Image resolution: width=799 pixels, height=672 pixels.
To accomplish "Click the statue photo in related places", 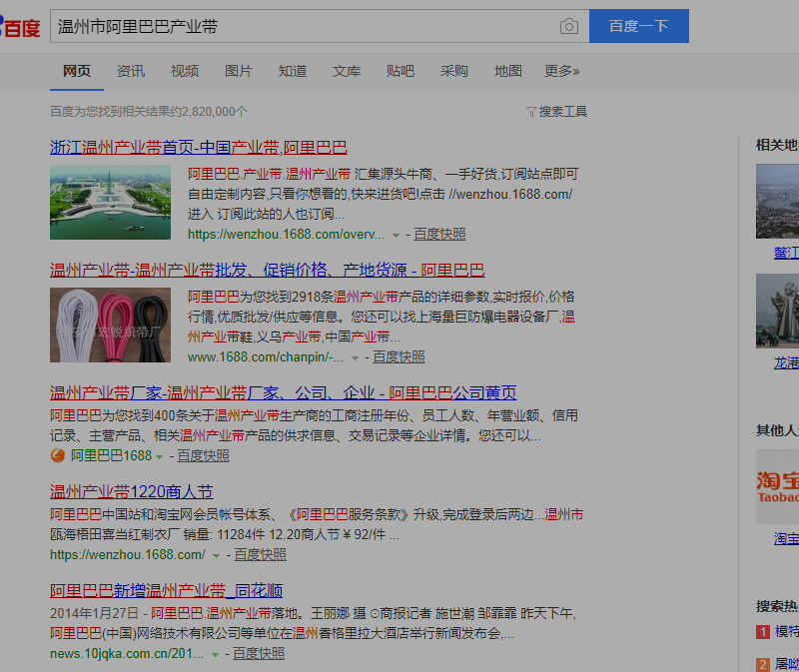I will click(777, 311).
